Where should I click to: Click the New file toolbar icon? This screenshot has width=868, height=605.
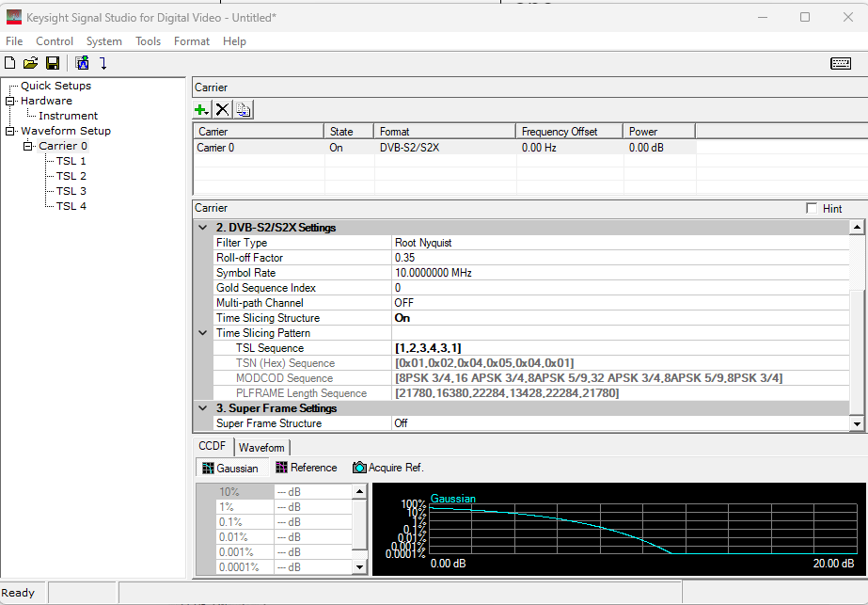click(10, 63)
